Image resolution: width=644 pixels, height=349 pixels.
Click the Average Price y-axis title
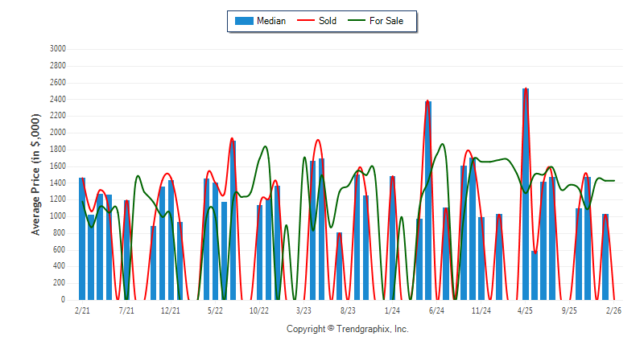coord(35,174)
